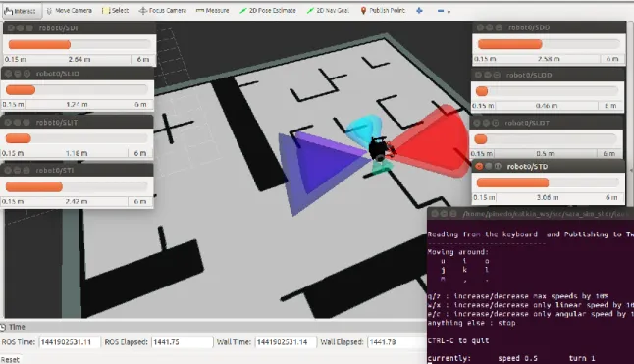Click the 0.5 m range value
Viewport: 634px width, 364px height.
545,154
